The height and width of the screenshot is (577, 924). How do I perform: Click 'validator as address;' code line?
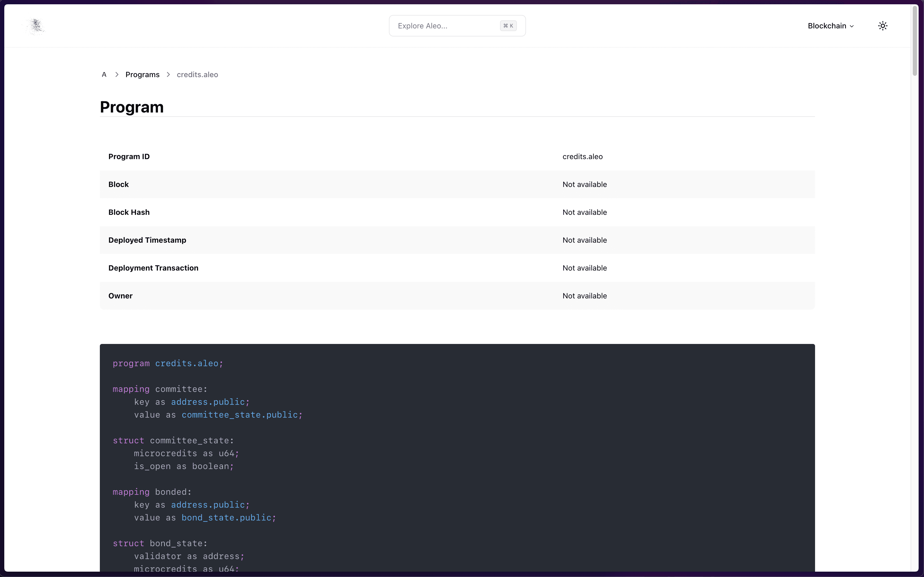tap(189, 556)
